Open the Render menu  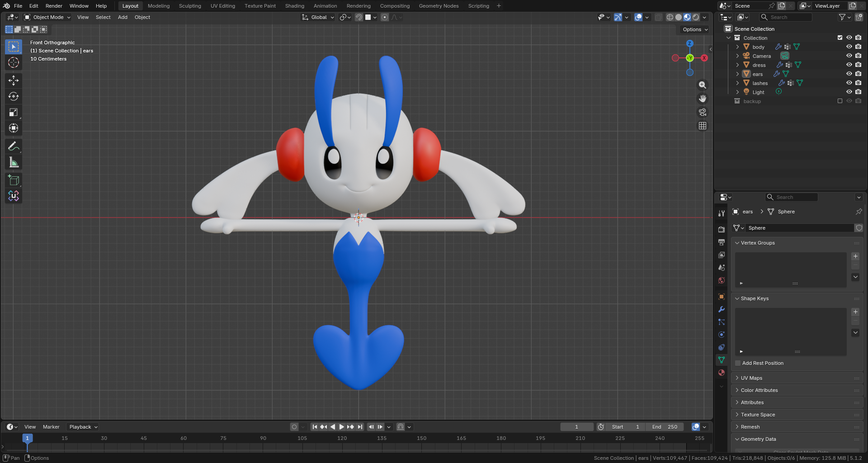coord(54,6)
